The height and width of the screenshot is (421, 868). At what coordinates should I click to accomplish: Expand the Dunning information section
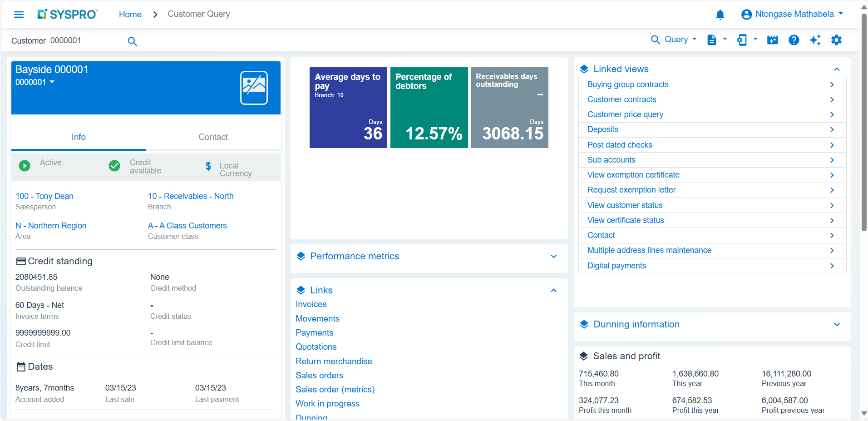pos(837,325)
